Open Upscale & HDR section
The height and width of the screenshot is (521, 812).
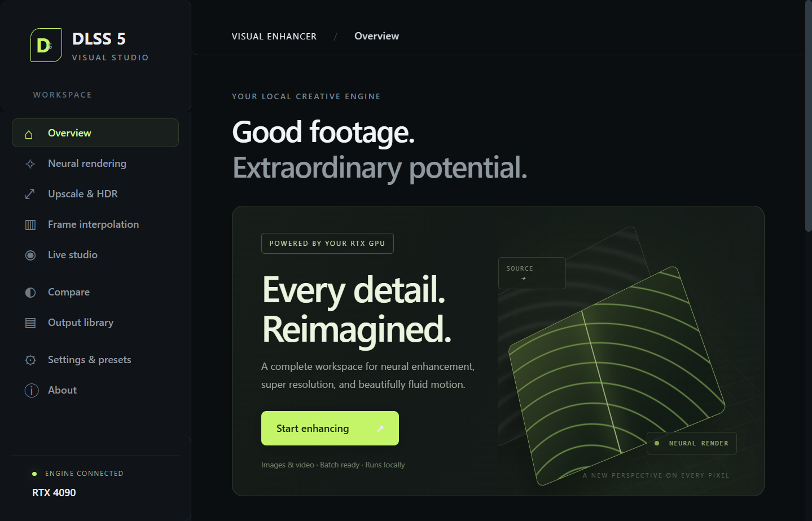point(95,194)
